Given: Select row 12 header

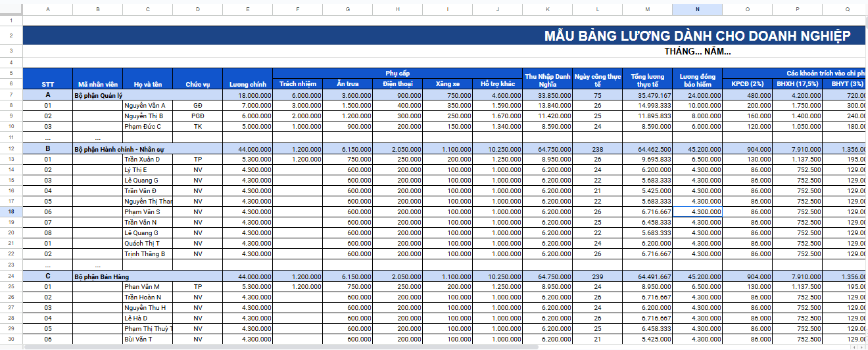Looking at the screenshot, I should 11,149.
